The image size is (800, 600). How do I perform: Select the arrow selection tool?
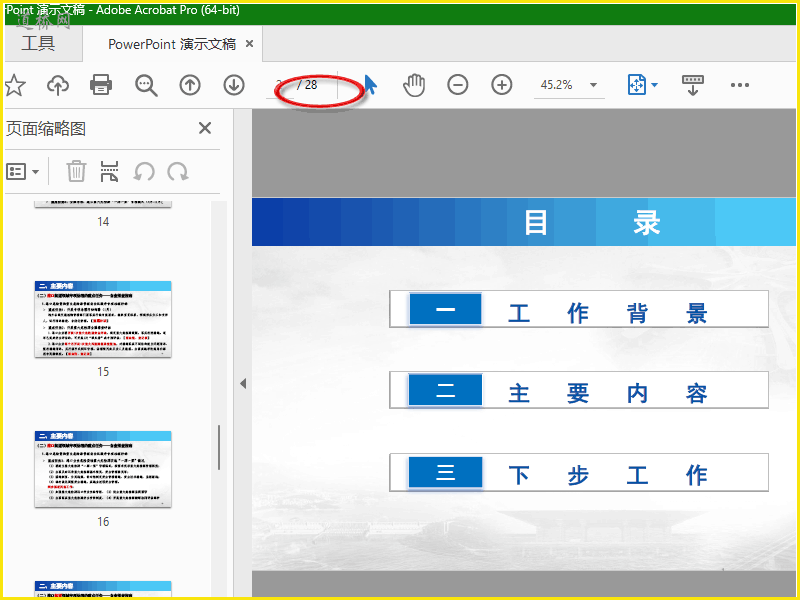tap(370, 85)
